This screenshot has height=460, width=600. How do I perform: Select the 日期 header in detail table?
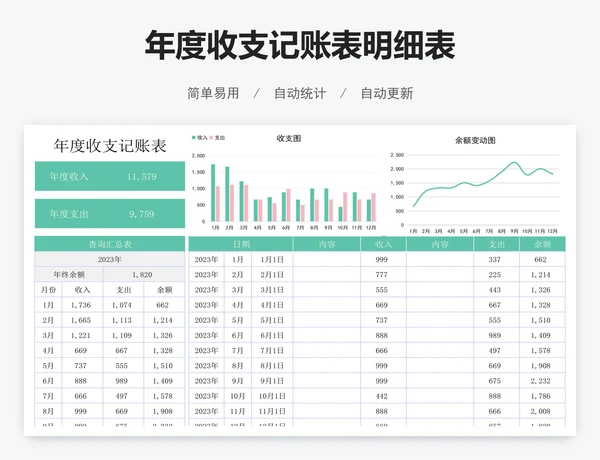pos(241,244)
